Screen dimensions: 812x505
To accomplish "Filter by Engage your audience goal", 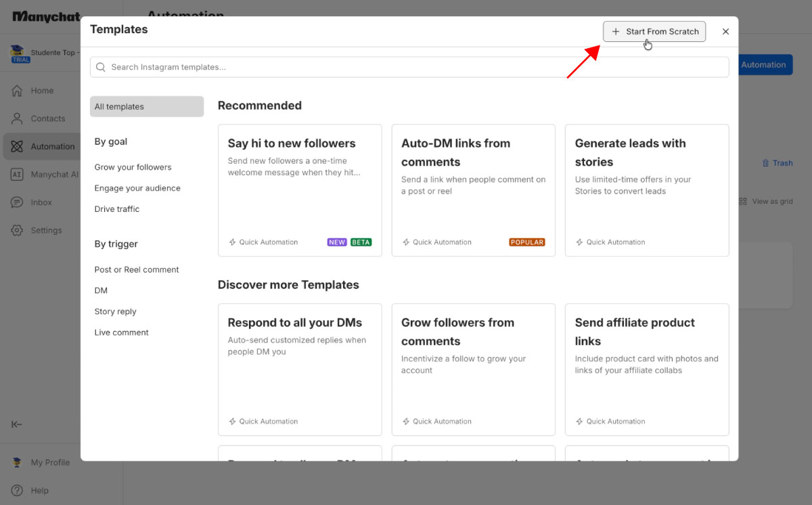I will click(137, 188).
